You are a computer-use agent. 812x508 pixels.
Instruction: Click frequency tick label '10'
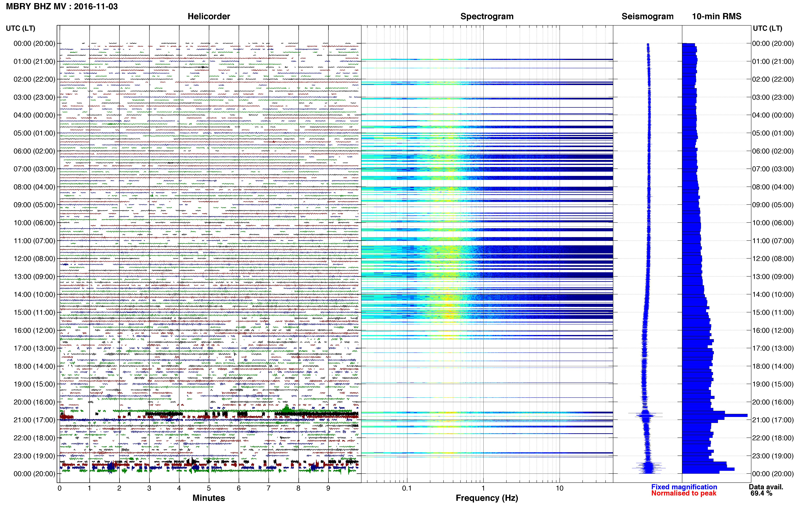point(559,488)
